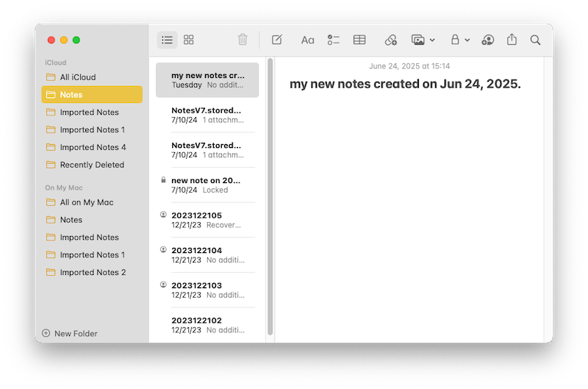Viewport: 588px width, 389px height.
Task: Create a new note with compose icon
Action: (277, 40)
